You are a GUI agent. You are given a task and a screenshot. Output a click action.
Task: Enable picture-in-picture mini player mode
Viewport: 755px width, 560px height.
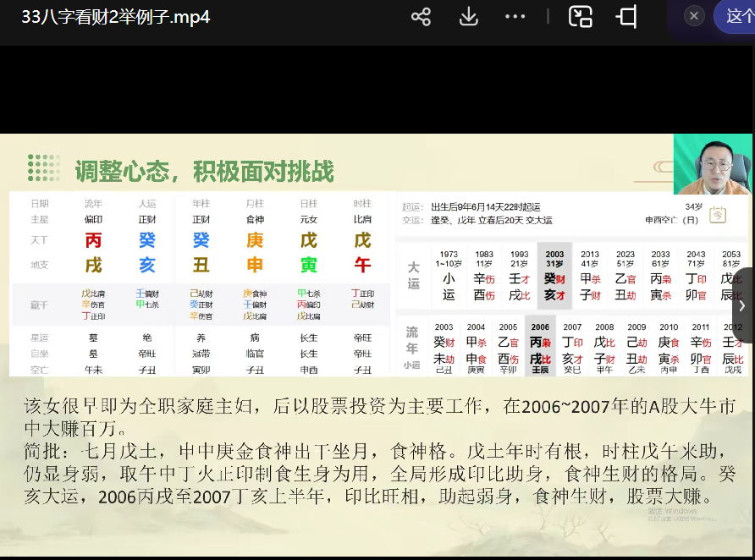click(x=580, y=17)
